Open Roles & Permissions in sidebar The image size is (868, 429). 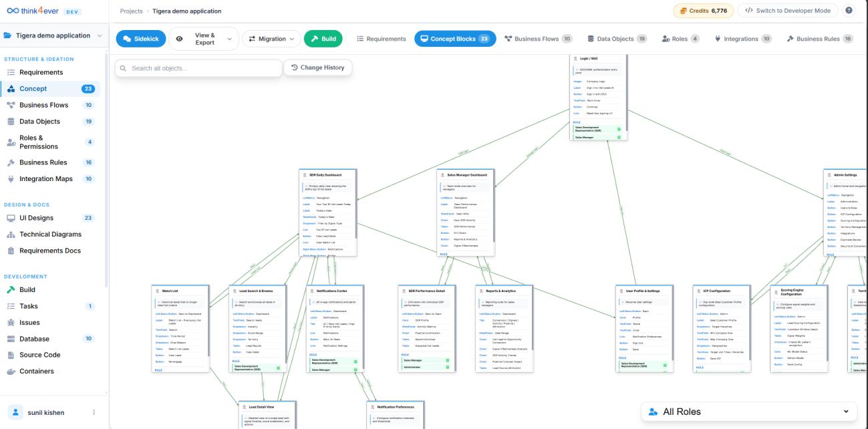pyautogui.click(x=51, y=142)
